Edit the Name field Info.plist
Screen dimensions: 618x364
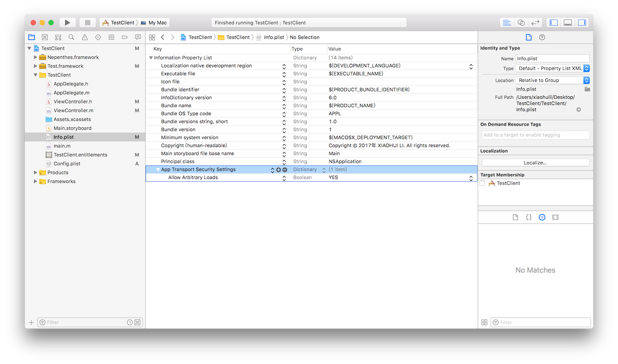coord(553,59)
